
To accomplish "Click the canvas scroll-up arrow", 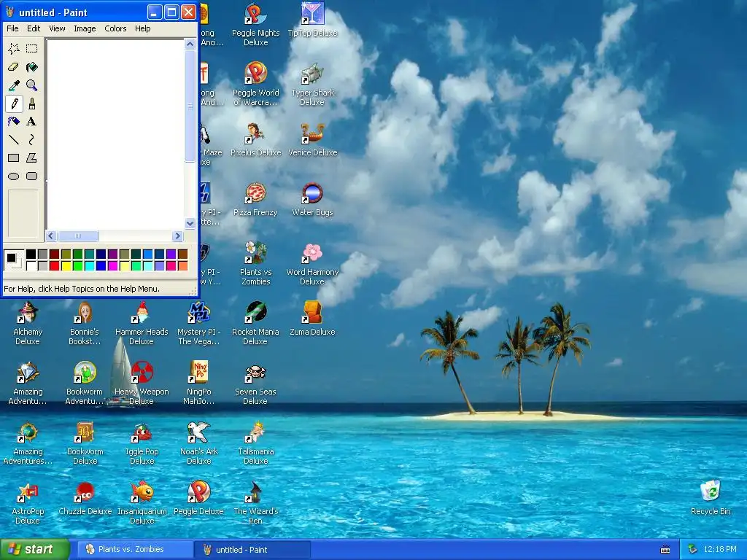I will pyautogui.click(x=190, y=44).
